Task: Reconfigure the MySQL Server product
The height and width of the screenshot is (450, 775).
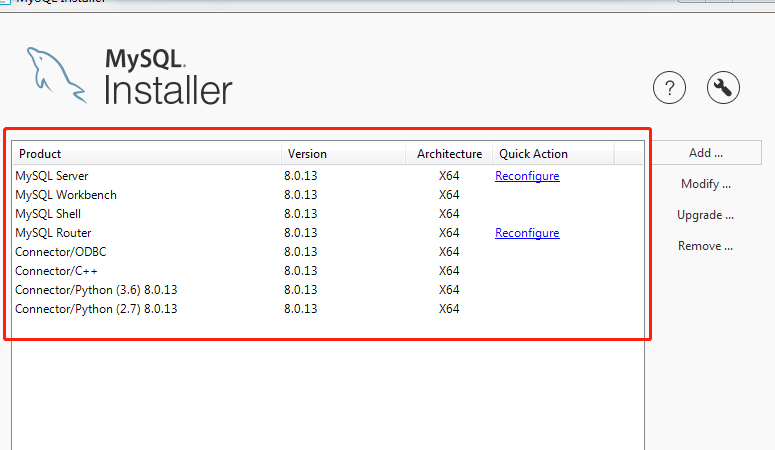Action: pyautogui.click(x=527, y=176)
